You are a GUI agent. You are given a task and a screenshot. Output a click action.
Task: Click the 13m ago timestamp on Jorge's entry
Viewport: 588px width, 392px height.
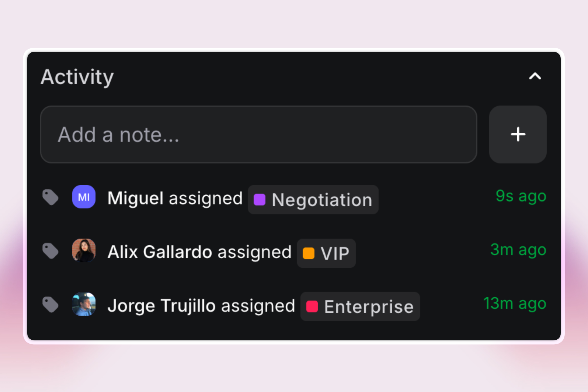click(x=514, y=303)
